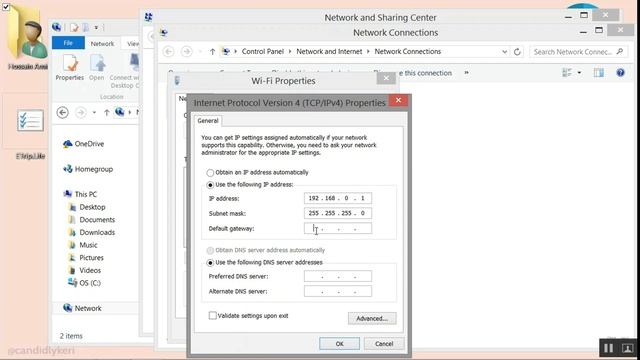Viewport: 640px width, 360px height.
Task: Select Control Panel in the breadcrumb
Action: point(262,51)
